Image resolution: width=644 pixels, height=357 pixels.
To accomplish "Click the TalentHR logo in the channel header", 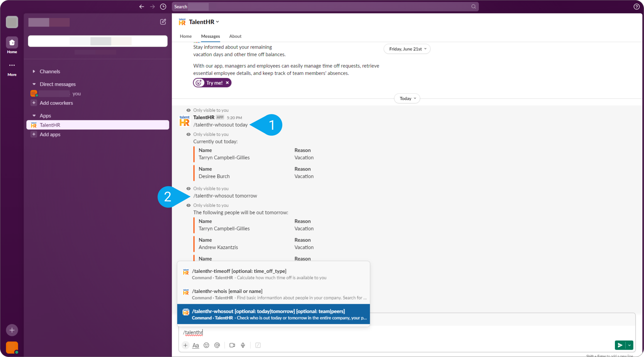I will click(x=182, y=22).
